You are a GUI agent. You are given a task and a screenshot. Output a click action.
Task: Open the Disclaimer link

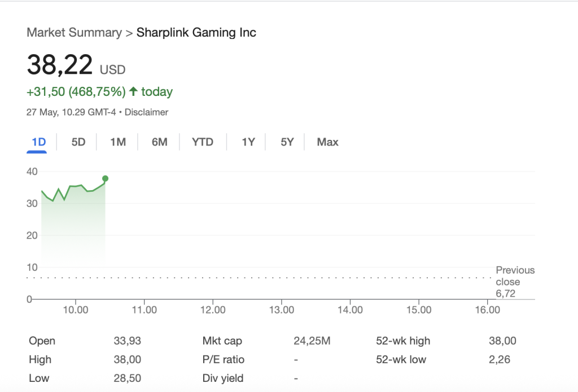146,112
